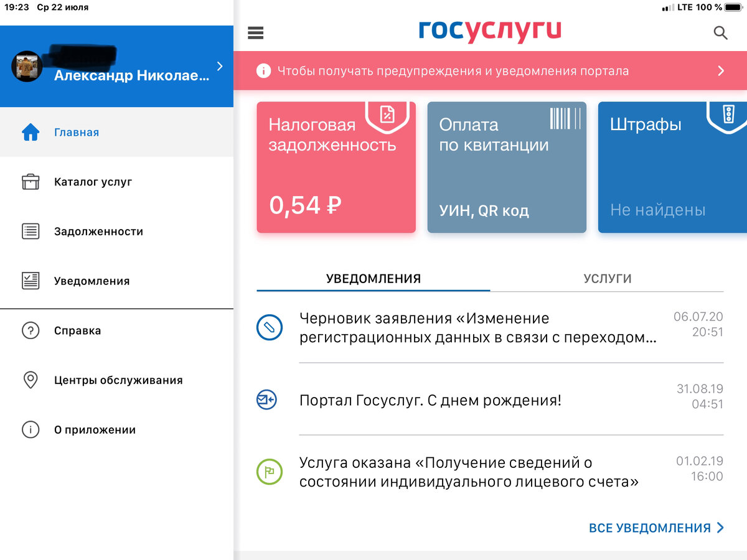Click barcode icon on payment card
Image resolution: width=747 pixels, height=560 pixels.
click(565, 118)
